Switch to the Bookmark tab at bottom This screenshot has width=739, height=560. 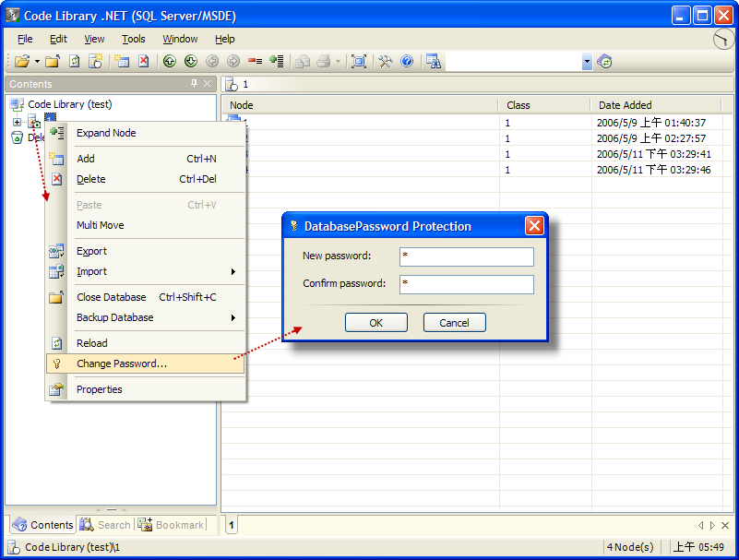(x=171, y=525)
